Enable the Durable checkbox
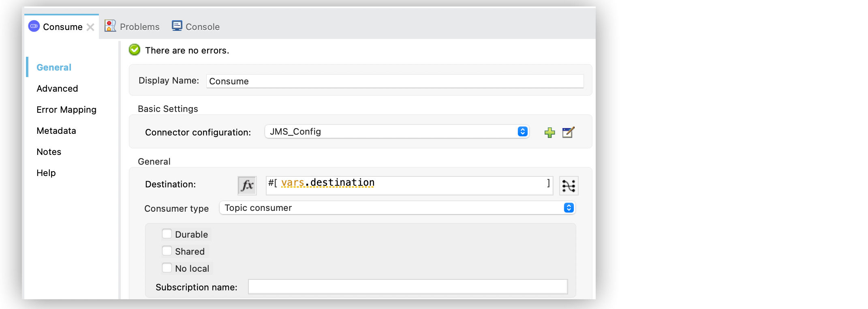 pos(167,234)
